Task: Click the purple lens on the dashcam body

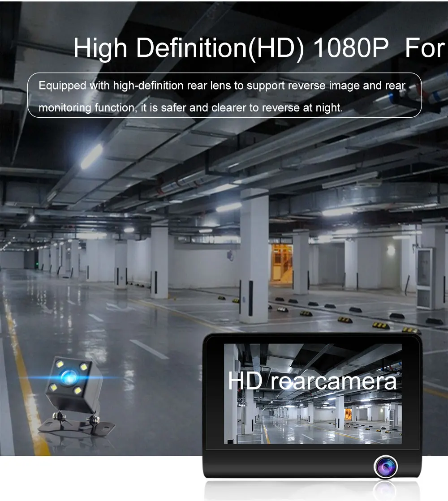Action: click(x=386, y=467)
